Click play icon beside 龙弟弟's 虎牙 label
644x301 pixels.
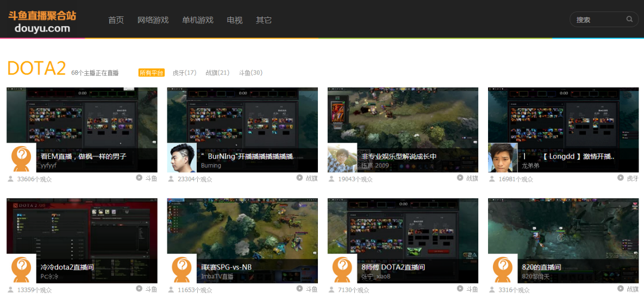point(621,178)
